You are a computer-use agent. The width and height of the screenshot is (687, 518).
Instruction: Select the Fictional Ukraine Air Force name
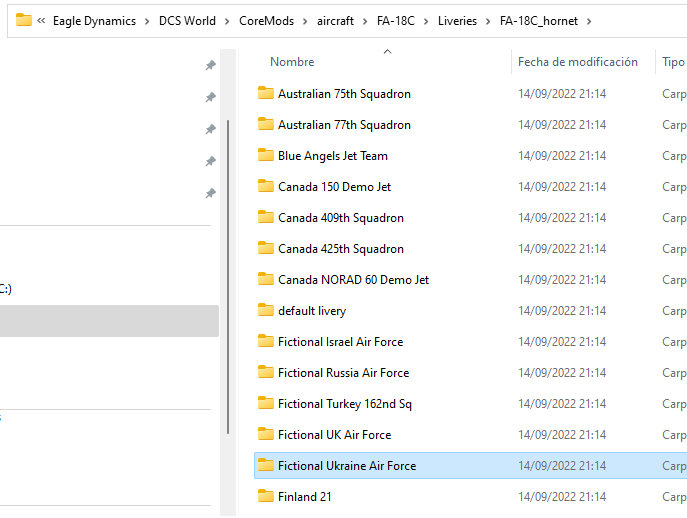(x=347, y=466)
